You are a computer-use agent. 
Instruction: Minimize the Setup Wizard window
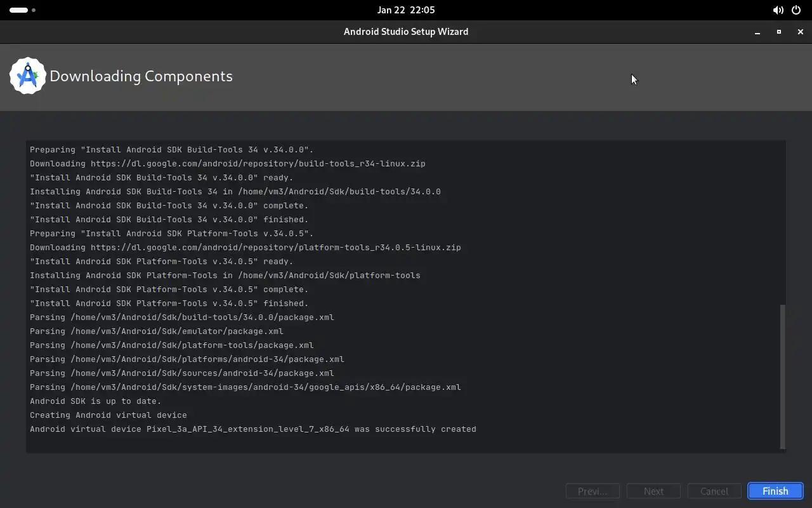757,32
